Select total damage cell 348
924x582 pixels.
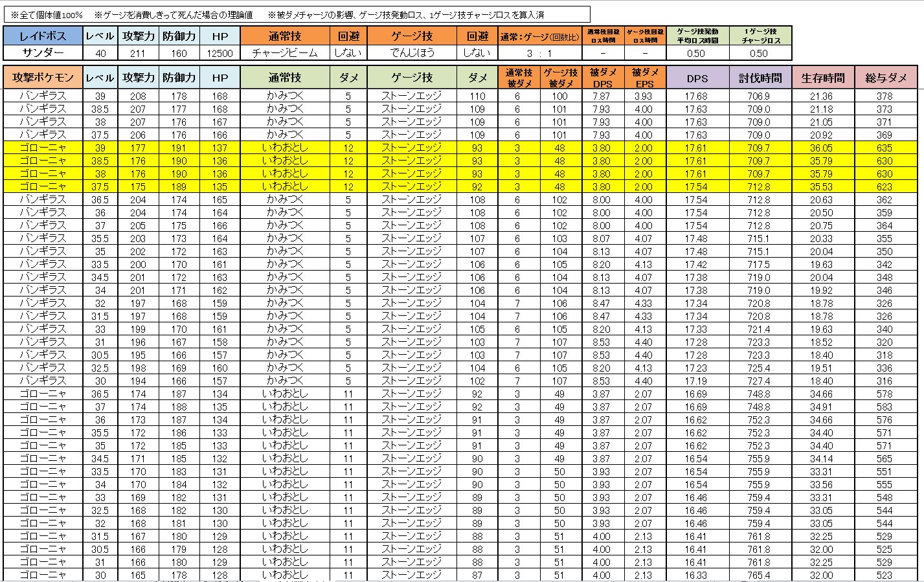click(885, 277)
